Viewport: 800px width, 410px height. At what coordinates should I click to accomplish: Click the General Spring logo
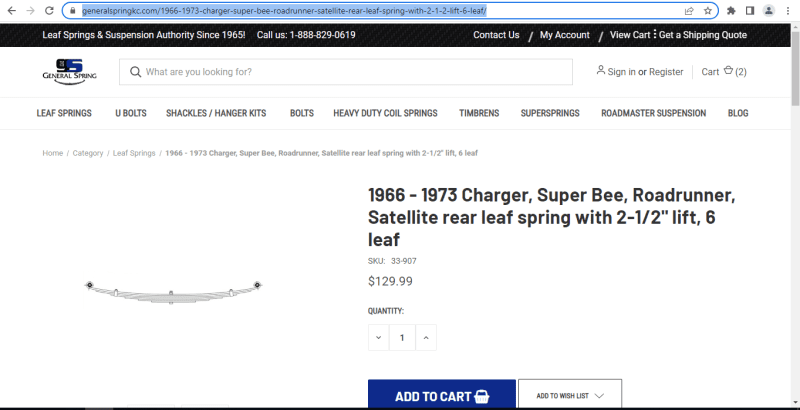pyautogui.click(x=62, y=72)
